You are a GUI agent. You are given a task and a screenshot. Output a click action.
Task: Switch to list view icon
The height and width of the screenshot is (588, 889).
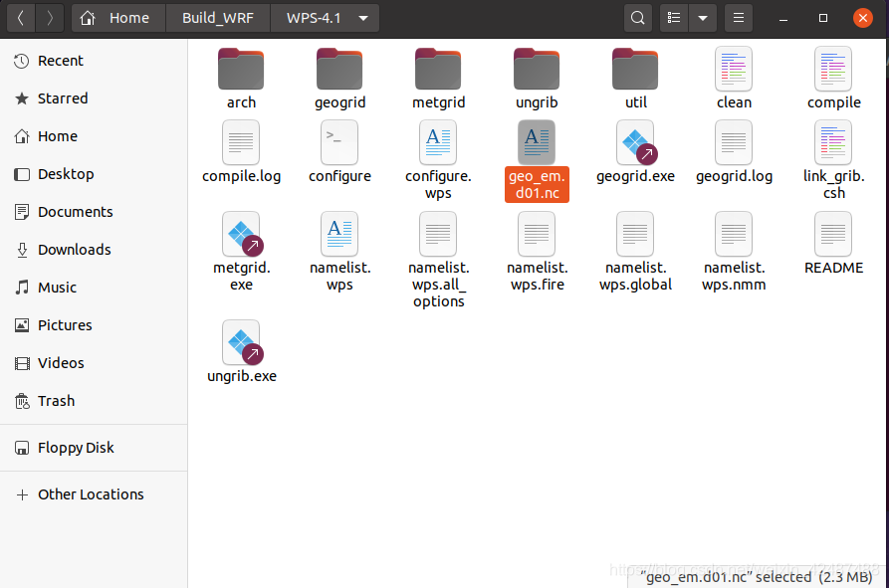[674, 18]
